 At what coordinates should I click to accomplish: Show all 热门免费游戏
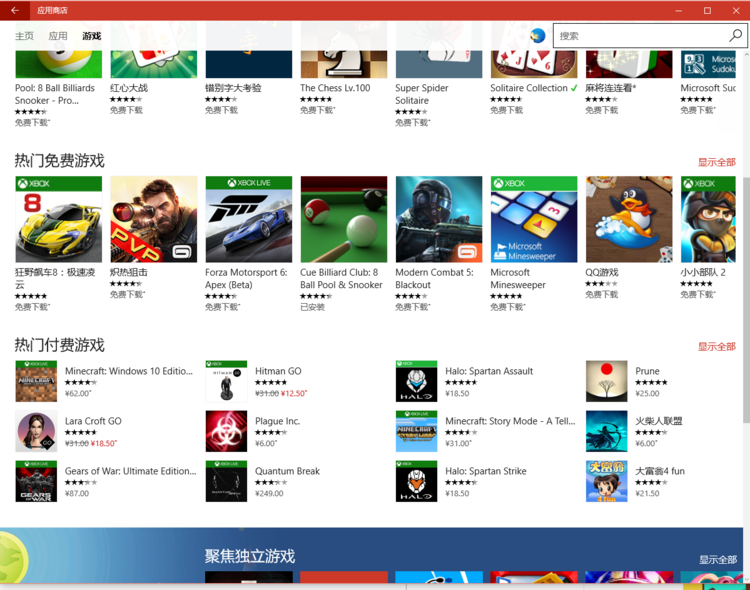717,162
